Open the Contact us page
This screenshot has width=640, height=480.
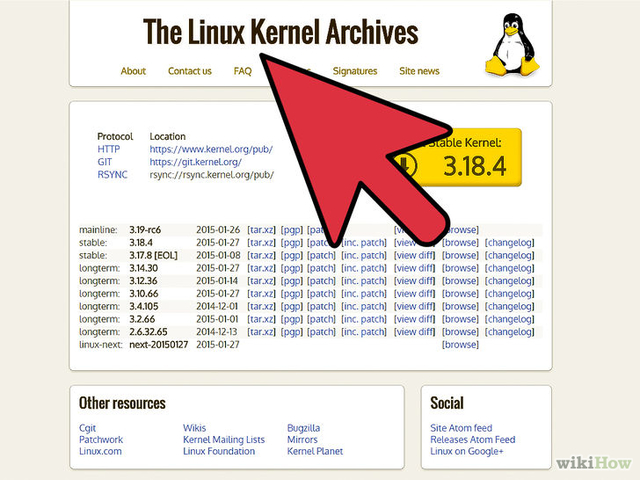pyautogui.click(x=190, y=71)
